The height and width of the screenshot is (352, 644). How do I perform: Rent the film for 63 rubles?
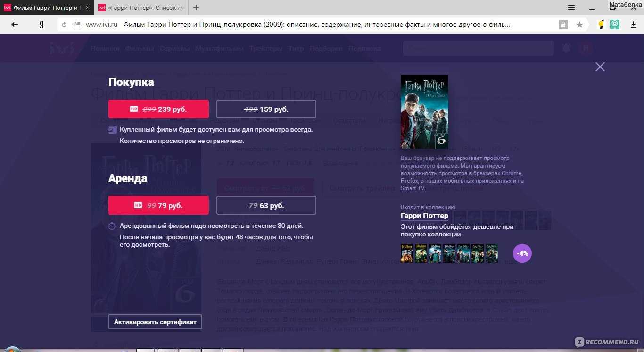[266, 205]
